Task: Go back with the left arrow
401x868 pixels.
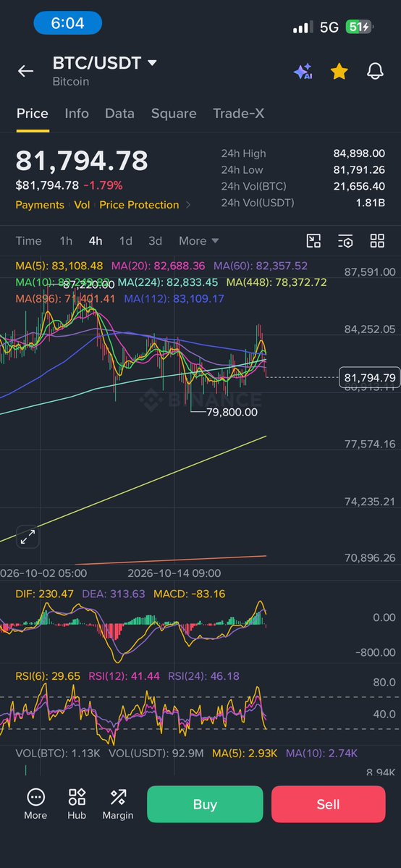Action: coord(25,71)
